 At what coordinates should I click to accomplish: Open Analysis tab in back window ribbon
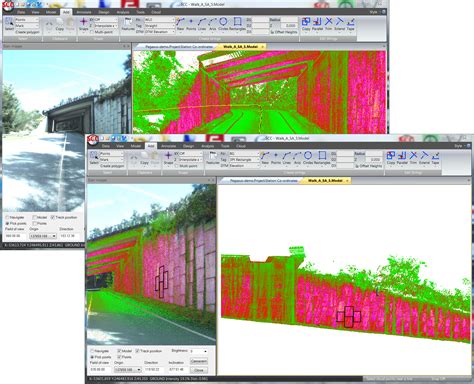pyautogui.click(x=123, y=12)
